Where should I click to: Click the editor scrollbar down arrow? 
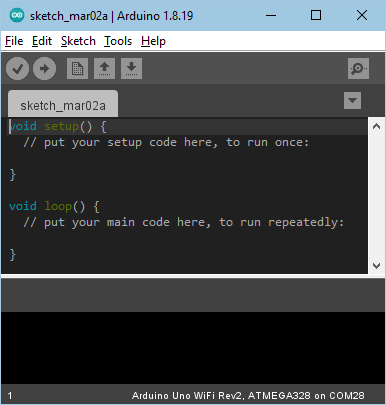[377, 266]
